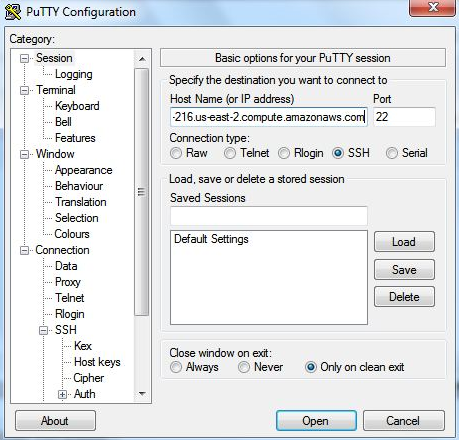Select Default Settings in sessions list

tap(211, 239)
